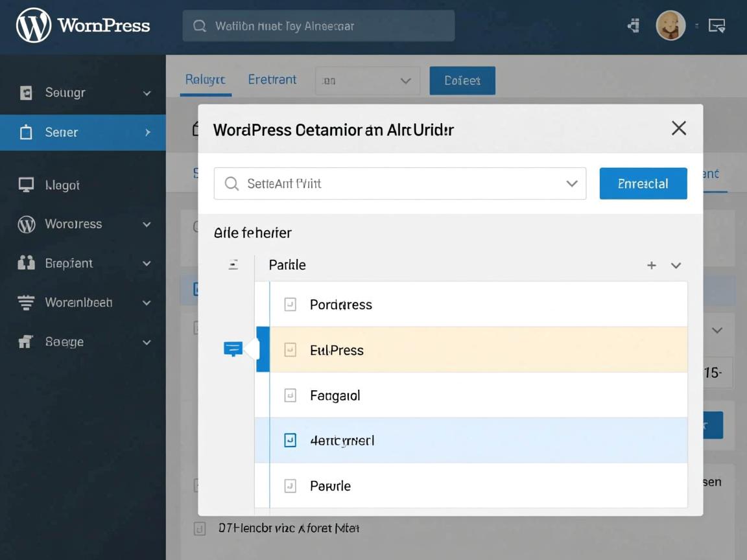Click the blue Enreiclal button
The image size is (747, 560).
643,183
